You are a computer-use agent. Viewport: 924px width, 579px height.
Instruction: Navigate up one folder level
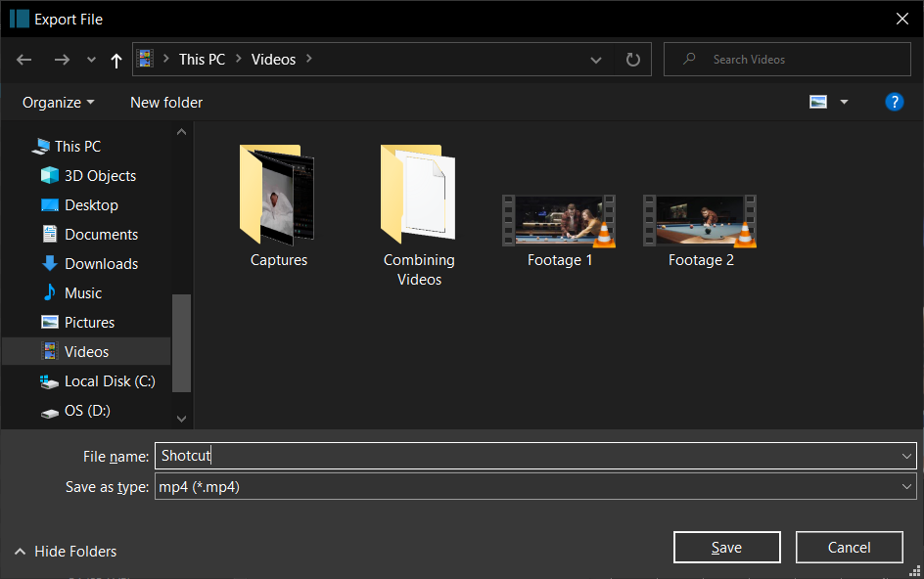116,60
